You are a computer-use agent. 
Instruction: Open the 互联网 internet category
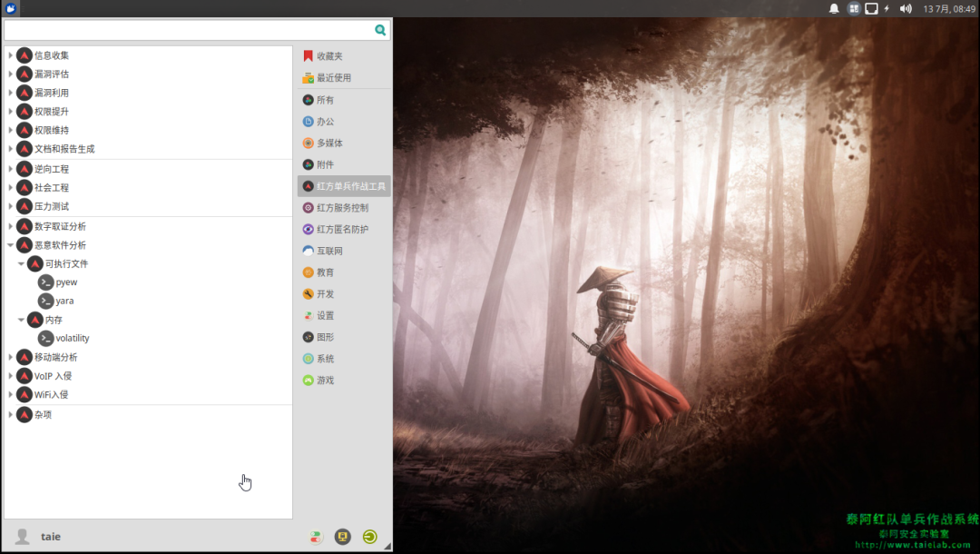tap(345, 252)
